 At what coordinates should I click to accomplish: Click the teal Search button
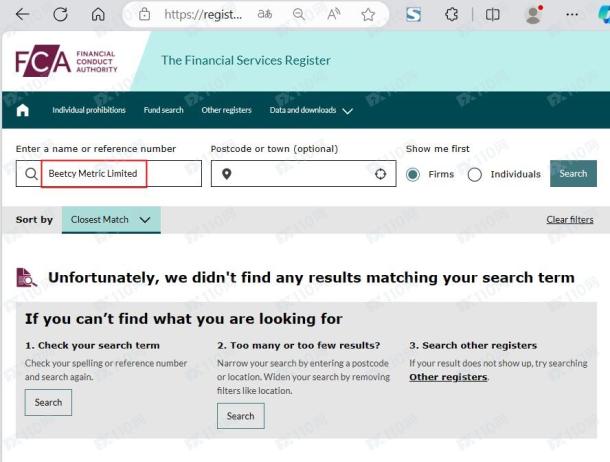[573, 173]
